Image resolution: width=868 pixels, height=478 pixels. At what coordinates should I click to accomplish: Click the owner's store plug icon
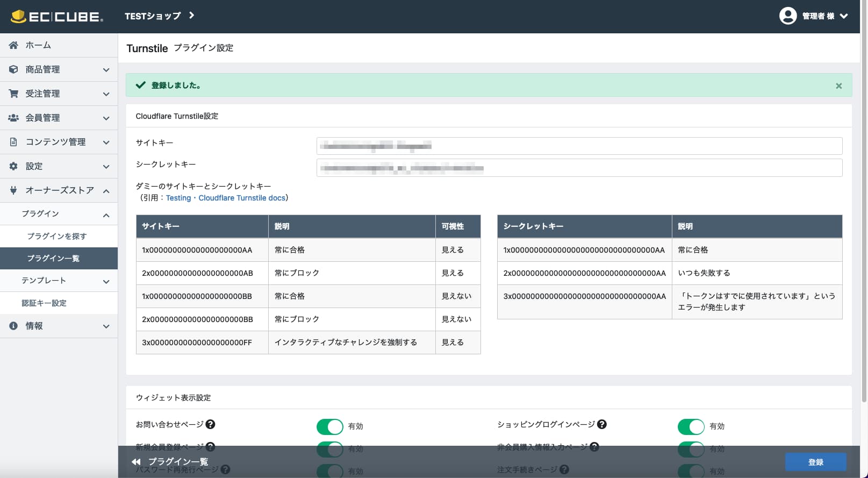pyautogui.click(x=13, y=190)
